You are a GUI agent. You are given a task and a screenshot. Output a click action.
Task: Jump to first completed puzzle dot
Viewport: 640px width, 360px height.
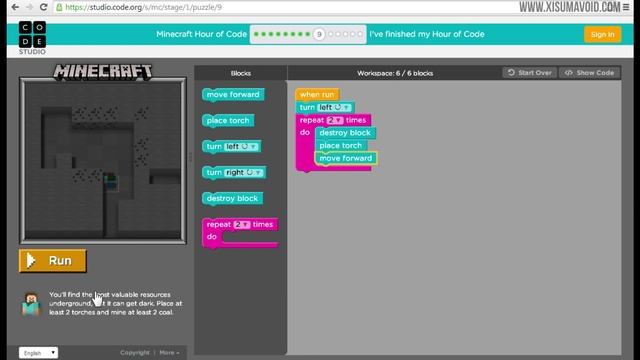pos(256,34)
